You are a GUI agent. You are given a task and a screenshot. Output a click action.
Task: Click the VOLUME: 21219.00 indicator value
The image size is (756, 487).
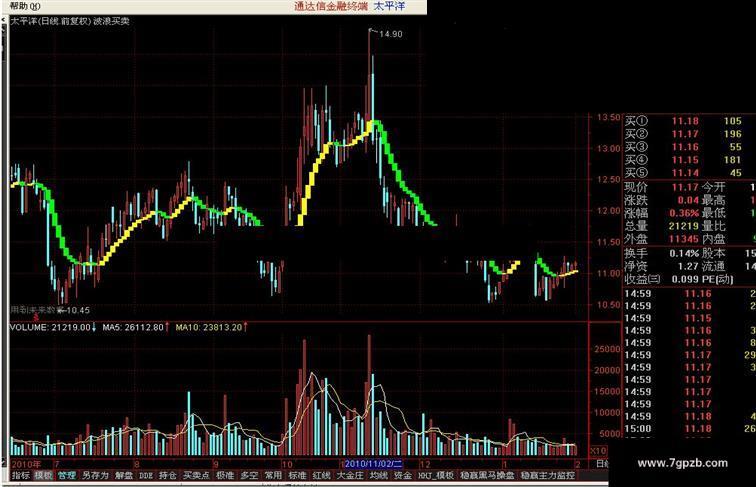[x=50, y=327]
